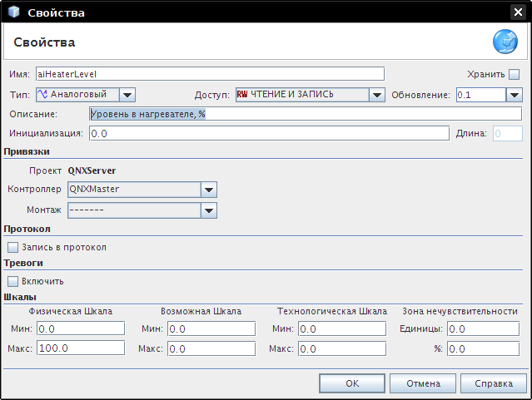This screenshot has width=532, height=400.
Task: Click Физическая Шкала Мин field
Action: point(81,328)
